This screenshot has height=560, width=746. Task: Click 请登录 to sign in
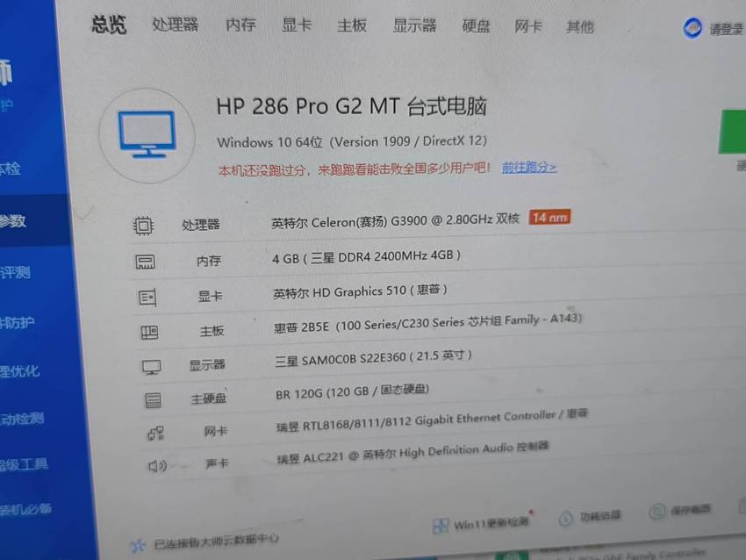(727, 30)
